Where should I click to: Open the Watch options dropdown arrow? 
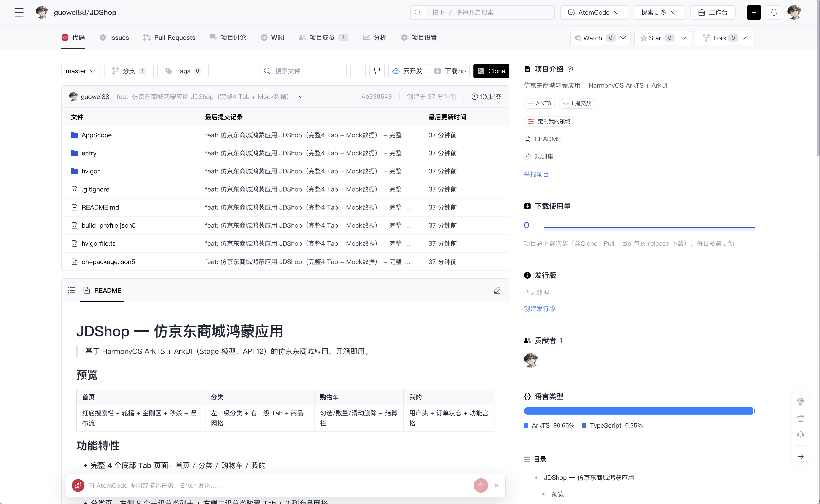tap(623, 38)
